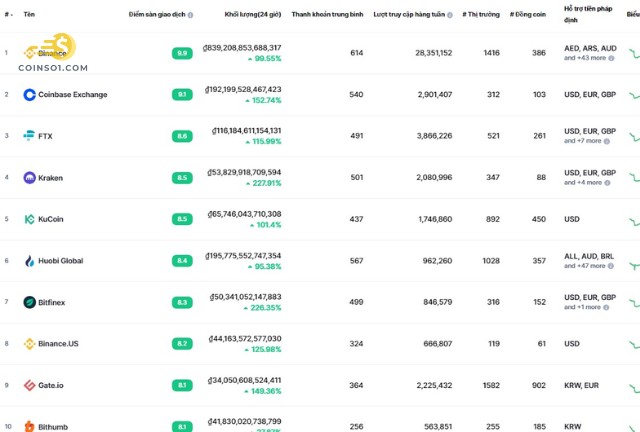This screenshot has width=640, height=432.
Task: Open the Kraken exchange link
Action: click(x=51, y=178)
